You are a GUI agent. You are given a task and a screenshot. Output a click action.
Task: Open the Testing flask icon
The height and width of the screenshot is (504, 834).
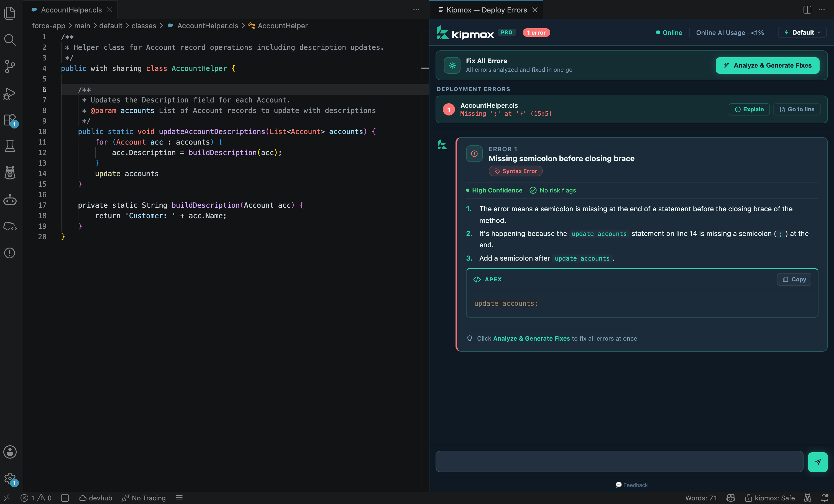click(10, 146)
